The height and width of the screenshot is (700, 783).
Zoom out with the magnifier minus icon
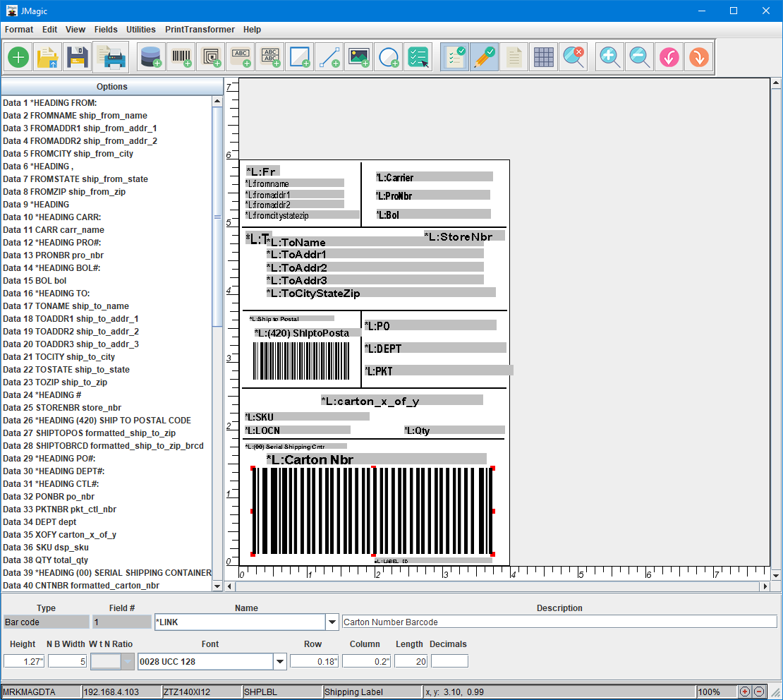[640, 57]
